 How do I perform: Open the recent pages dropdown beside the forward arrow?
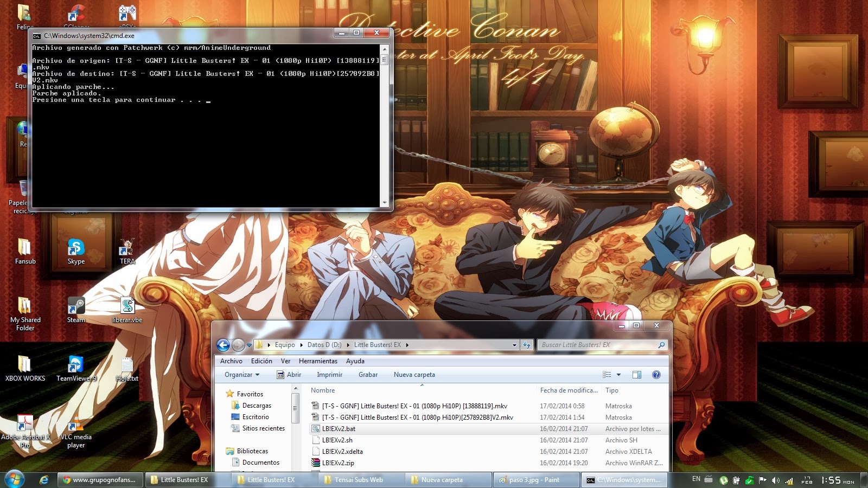(249, 345)
